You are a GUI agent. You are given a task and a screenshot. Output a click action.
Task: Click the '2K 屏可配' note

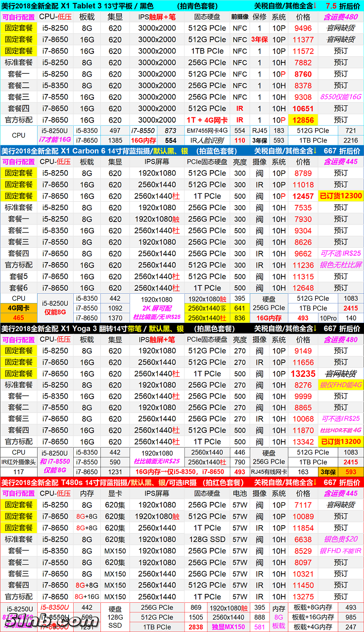157,308
